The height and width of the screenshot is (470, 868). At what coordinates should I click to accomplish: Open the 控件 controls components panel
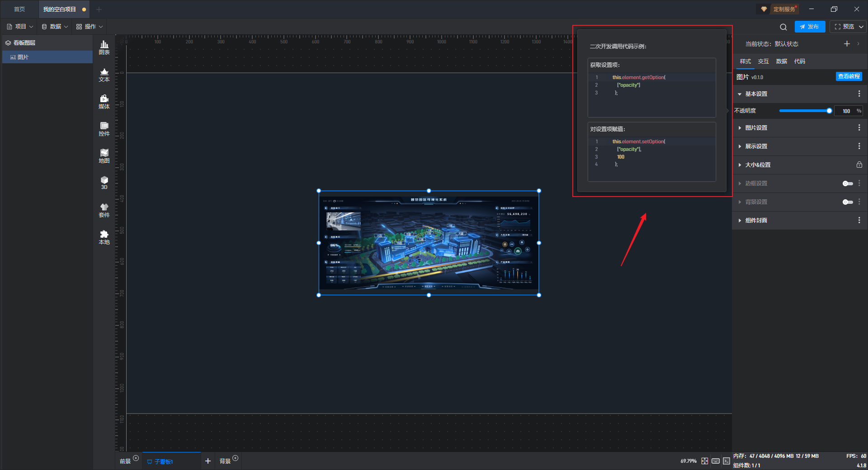pyautogui.click(x=104, y=129)
